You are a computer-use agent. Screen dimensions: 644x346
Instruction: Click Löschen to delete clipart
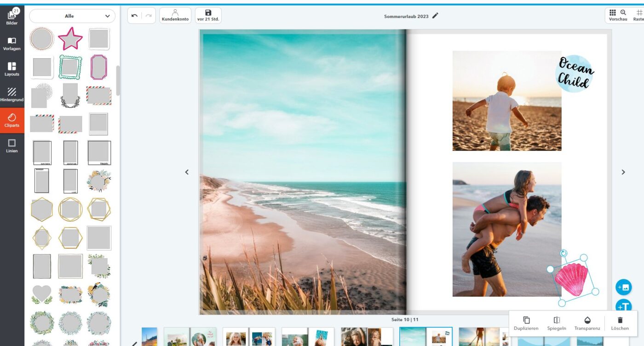[620, 323]
